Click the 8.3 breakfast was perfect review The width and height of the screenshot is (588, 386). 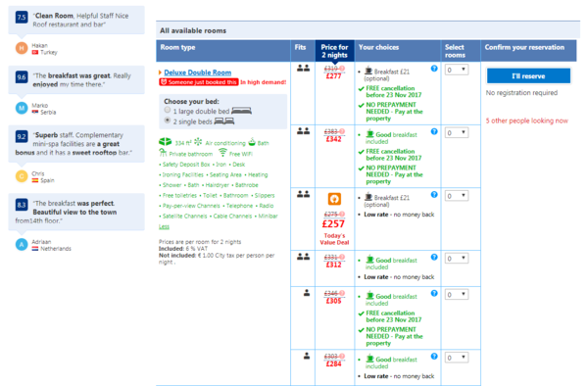(76, 212)
